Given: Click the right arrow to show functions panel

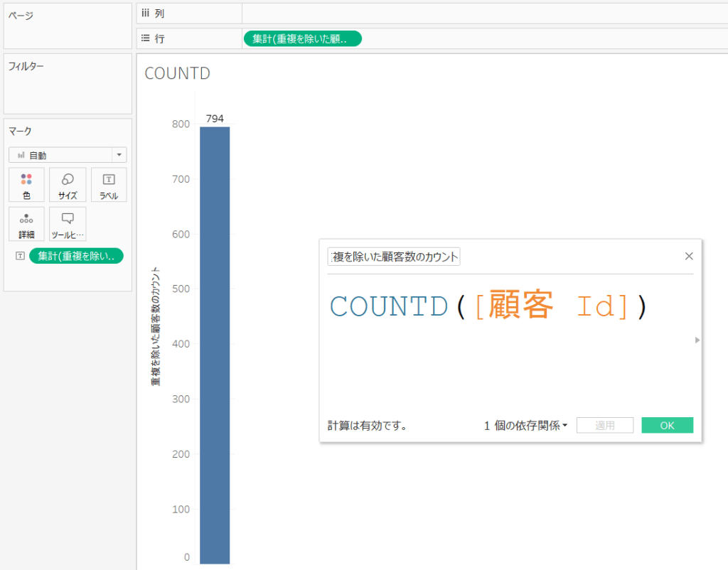Looking at the screenshot, I should [697, 340].
